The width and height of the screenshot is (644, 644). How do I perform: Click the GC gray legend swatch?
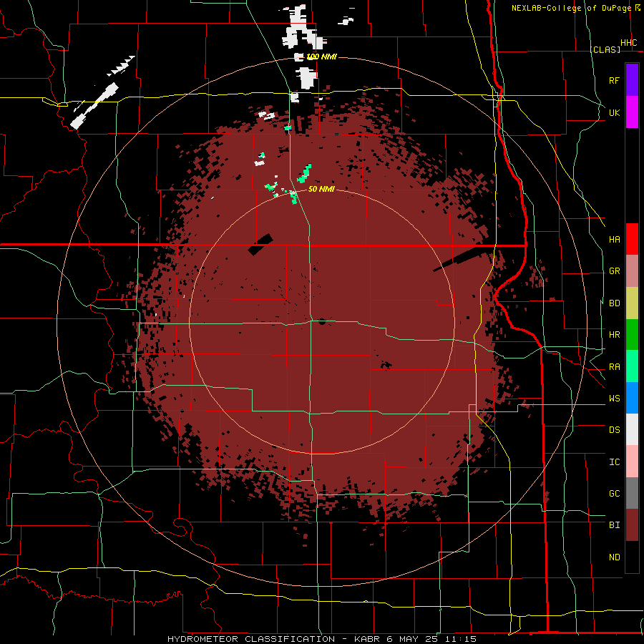[x=632, y=493]
